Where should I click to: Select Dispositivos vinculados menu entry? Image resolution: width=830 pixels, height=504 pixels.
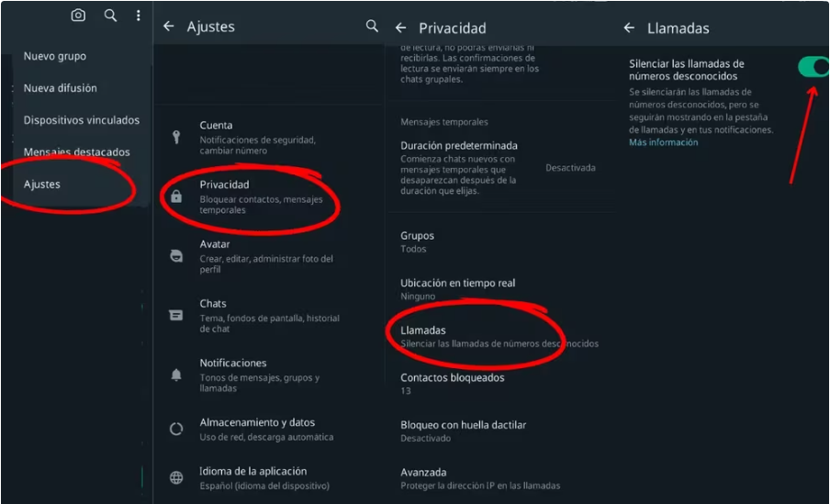point(82,120)
